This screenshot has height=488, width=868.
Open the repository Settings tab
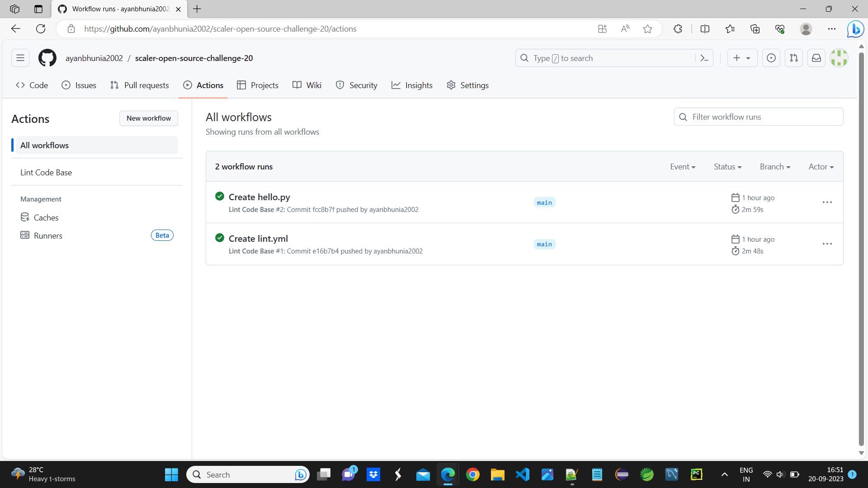coord(467,85)
